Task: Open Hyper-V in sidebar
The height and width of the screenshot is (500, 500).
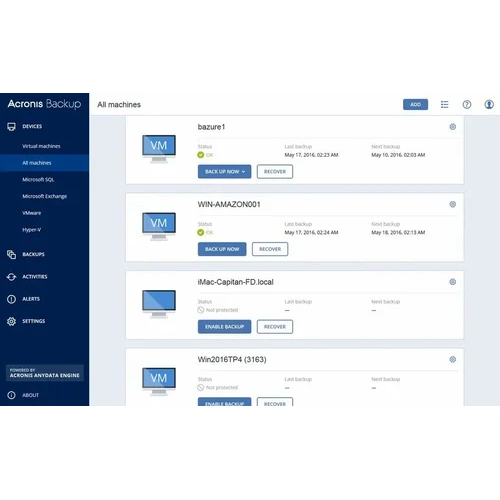Action: click(x=32, y=230)
